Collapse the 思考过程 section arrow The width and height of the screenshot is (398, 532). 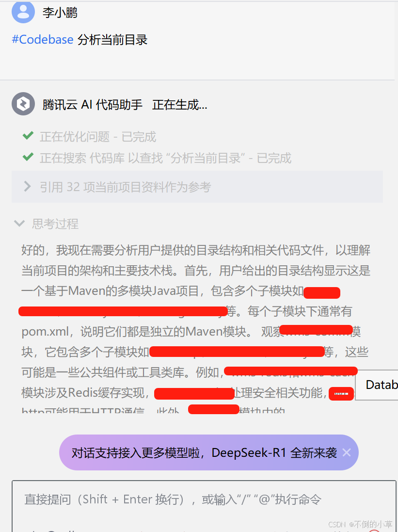point(19,223)
